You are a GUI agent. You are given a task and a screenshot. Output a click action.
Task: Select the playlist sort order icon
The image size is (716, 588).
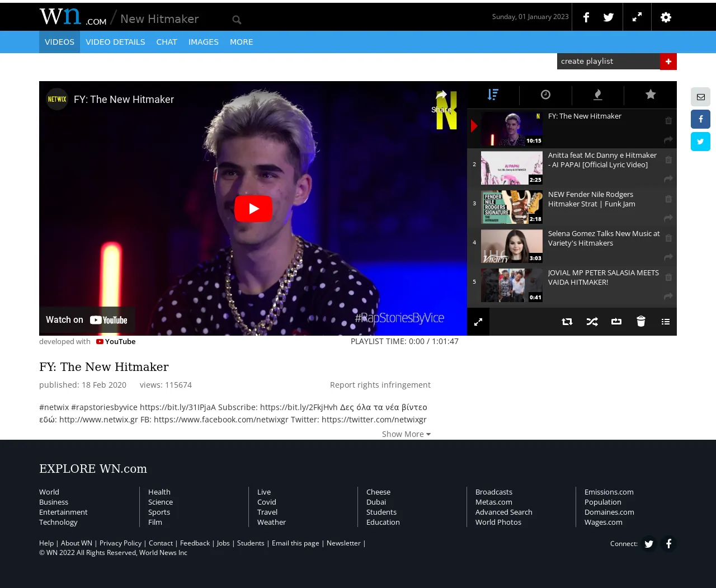coord(493,95)
